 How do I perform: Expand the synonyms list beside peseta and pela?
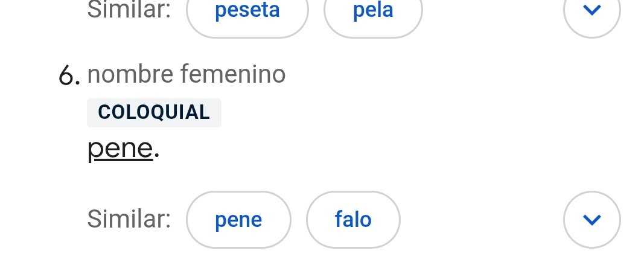[591, 11]
